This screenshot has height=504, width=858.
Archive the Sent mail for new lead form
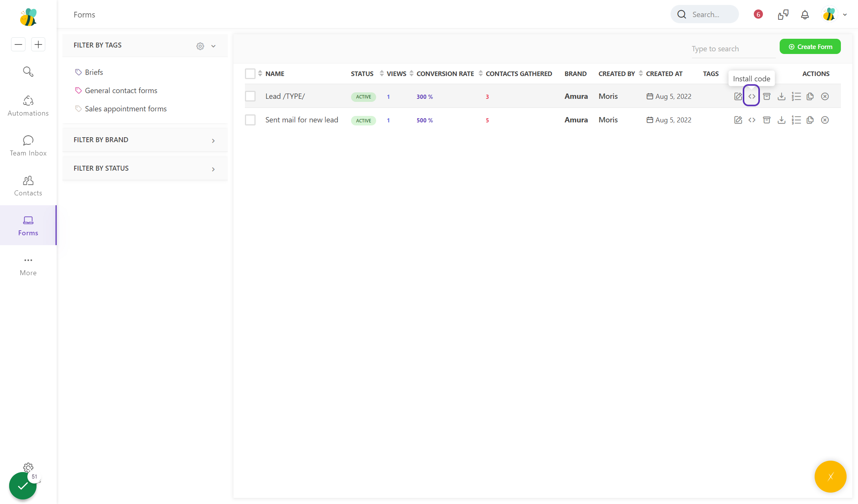tap(767, 120)
